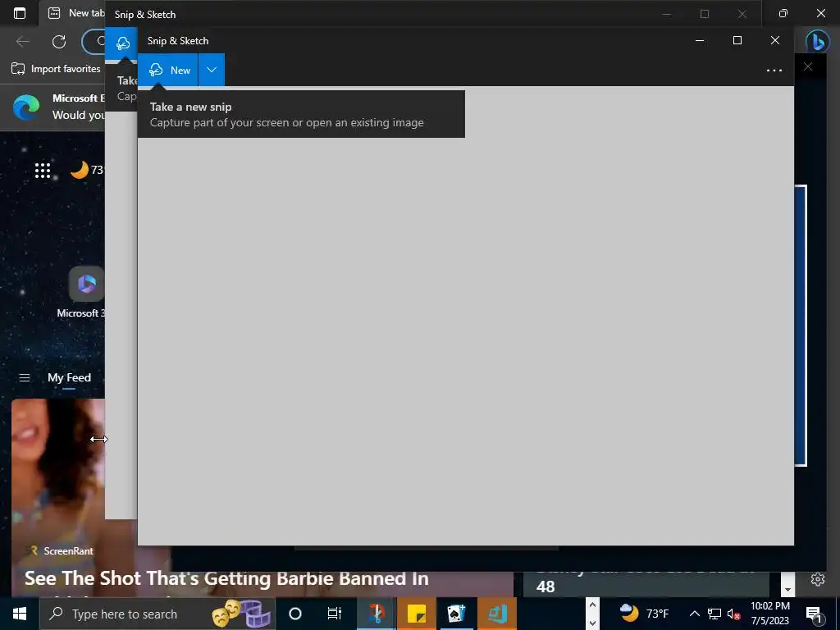840x630 pixels.
Task: Dismiss the Edge notification bar X
Action: (x=808, y=66)
